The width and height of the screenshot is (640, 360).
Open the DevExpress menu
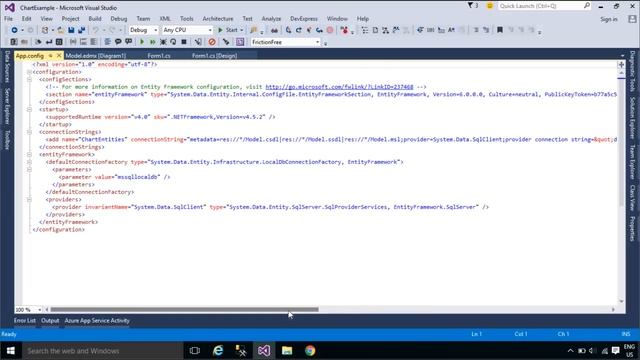304,19
